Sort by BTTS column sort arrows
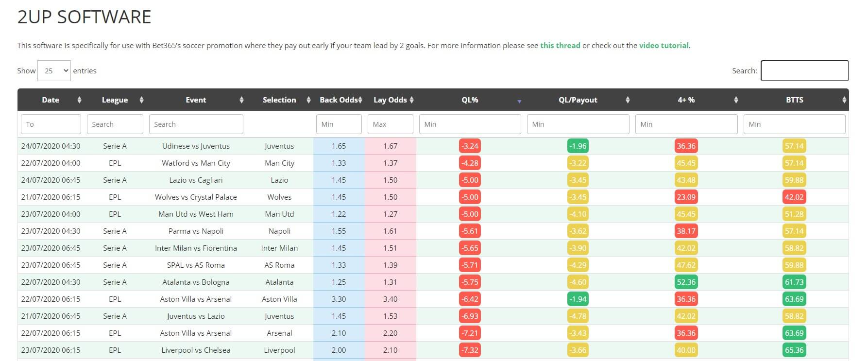868x361 pixels. coord(844,100)
